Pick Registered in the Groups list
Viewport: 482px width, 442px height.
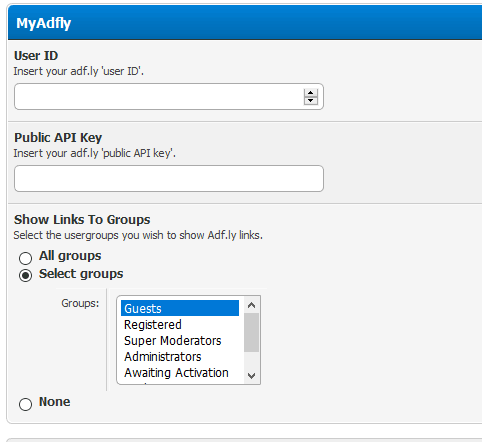coord(180,324)
